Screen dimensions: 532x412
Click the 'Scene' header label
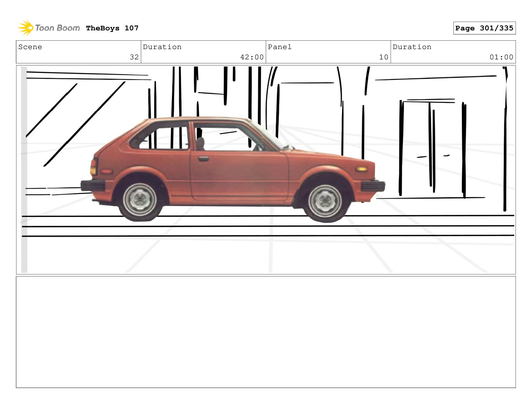click(x=30, y=47)
